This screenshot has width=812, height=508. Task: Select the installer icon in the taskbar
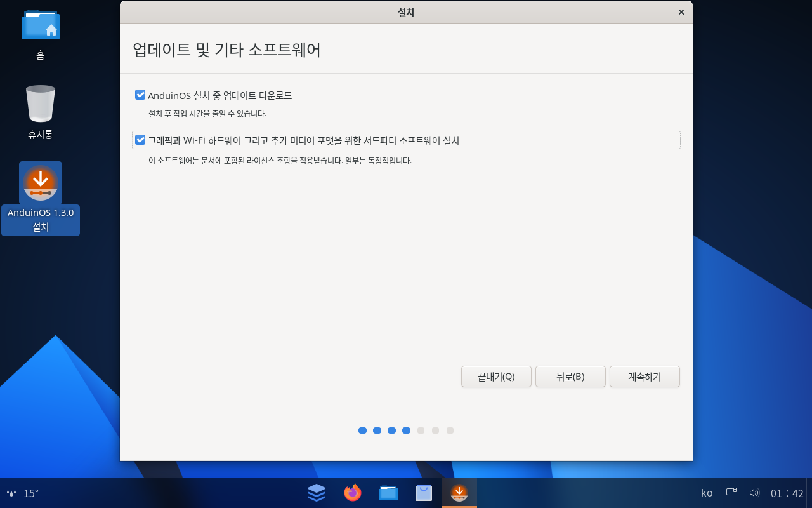(459, 492)
